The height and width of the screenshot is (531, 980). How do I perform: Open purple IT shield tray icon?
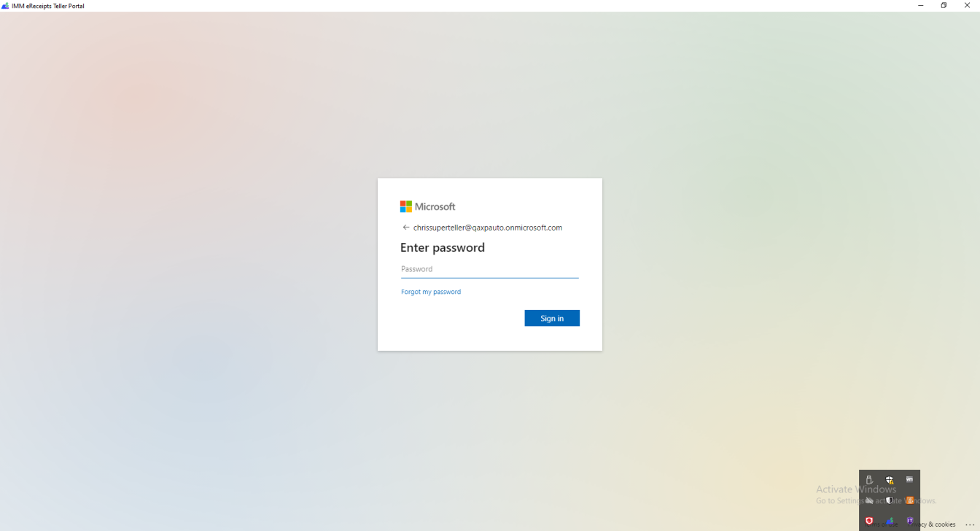tap(909, 521)
